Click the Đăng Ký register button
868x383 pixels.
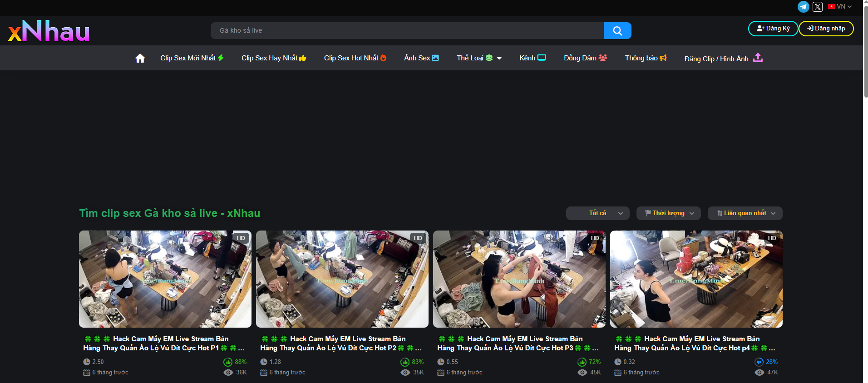(773, 29)
